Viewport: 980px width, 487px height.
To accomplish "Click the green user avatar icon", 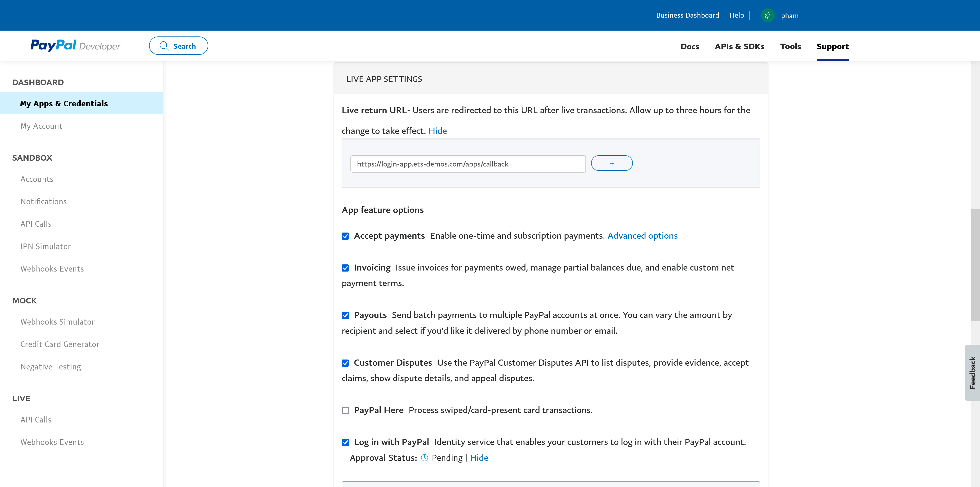I will click(x=767, y=15).
